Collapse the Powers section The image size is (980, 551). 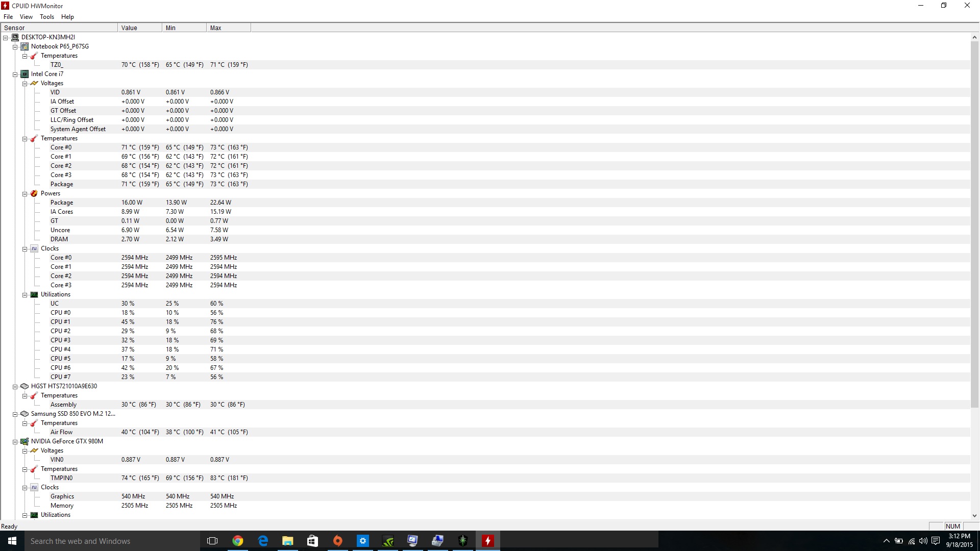pyautogui.click(x=24, y=194)
